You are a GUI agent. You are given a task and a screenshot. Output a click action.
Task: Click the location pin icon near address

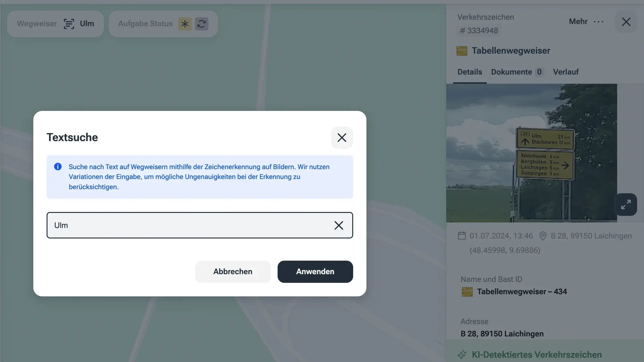coord(543,236)
